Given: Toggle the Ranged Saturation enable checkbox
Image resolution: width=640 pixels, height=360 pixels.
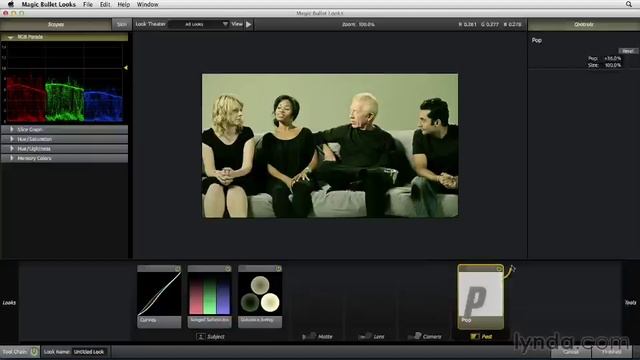Looking at the screenshot, I should click(x=228, y=269).
